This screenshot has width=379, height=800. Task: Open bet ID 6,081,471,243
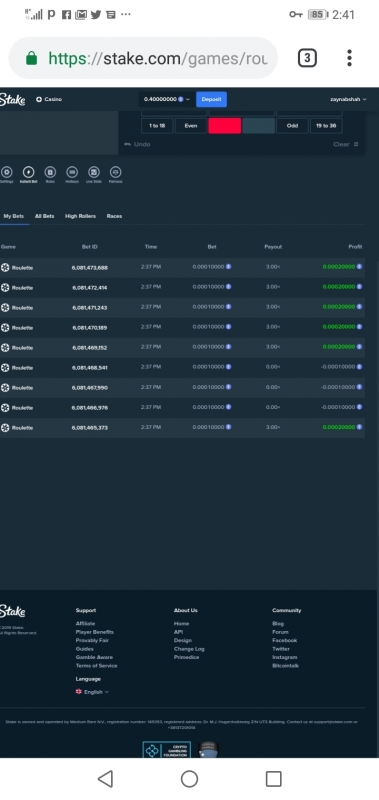pyautogui.click(x=90, y=308)
